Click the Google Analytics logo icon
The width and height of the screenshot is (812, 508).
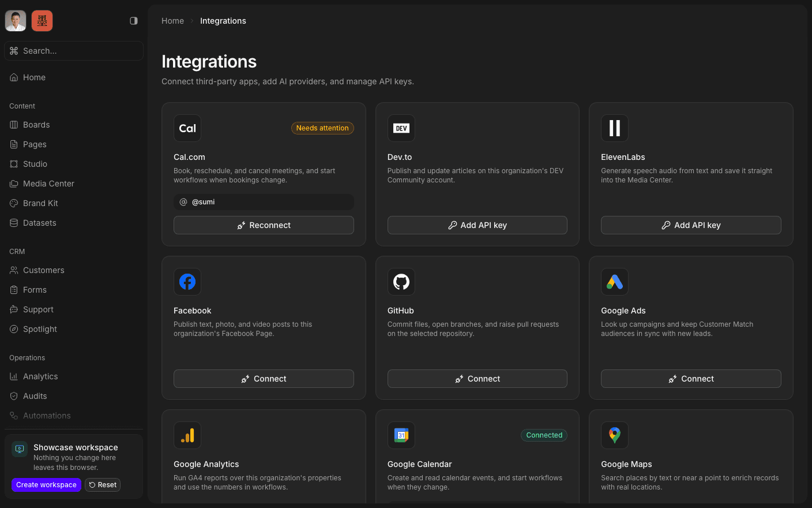point(187,435)
